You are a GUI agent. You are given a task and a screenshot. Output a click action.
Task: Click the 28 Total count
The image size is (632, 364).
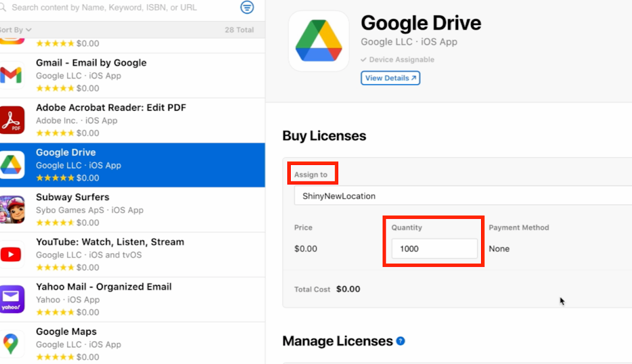[x=239, y=30]
